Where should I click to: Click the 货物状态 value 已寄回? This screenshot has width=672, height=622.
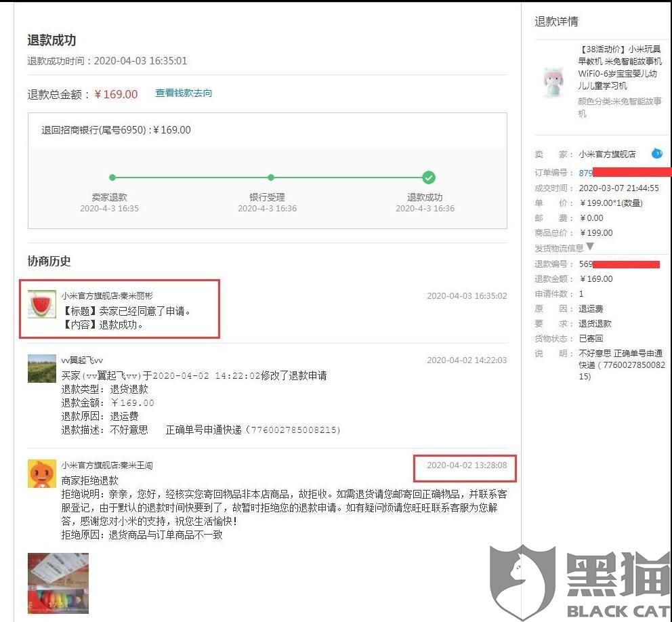(x=591, y=338)
